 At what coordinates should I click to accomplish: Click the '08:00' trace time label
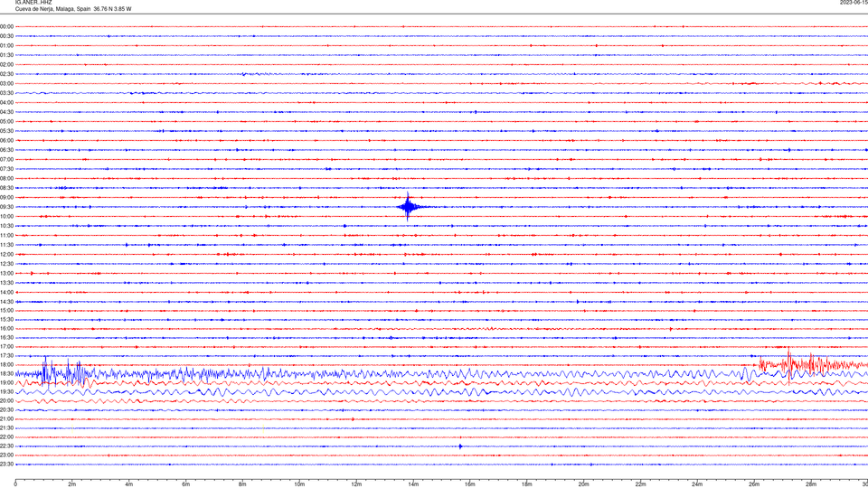[x=6, y=178]
